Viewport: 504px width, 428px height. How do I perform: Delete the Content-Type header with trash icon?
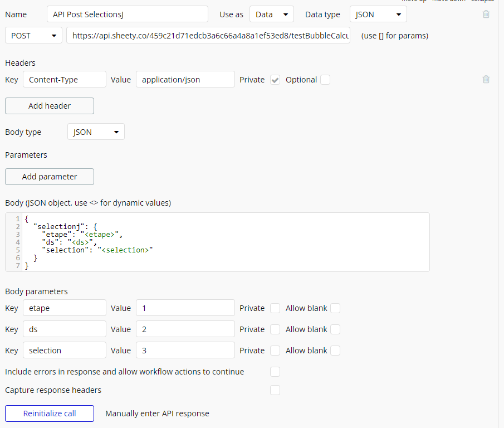click(486, 80)
